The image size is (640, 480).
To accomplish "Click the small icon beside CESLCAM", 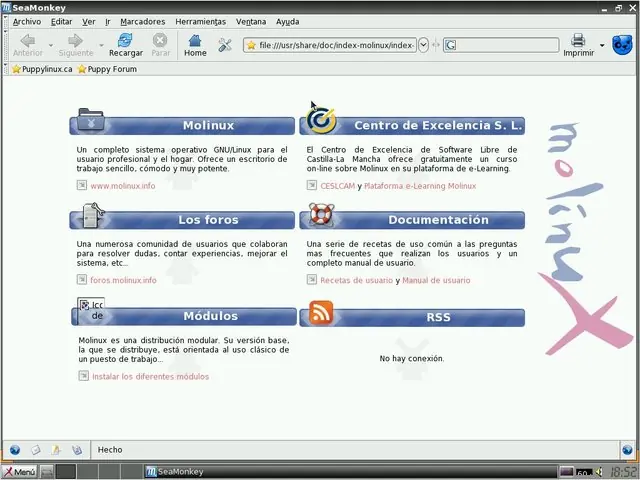I will 312,185.
